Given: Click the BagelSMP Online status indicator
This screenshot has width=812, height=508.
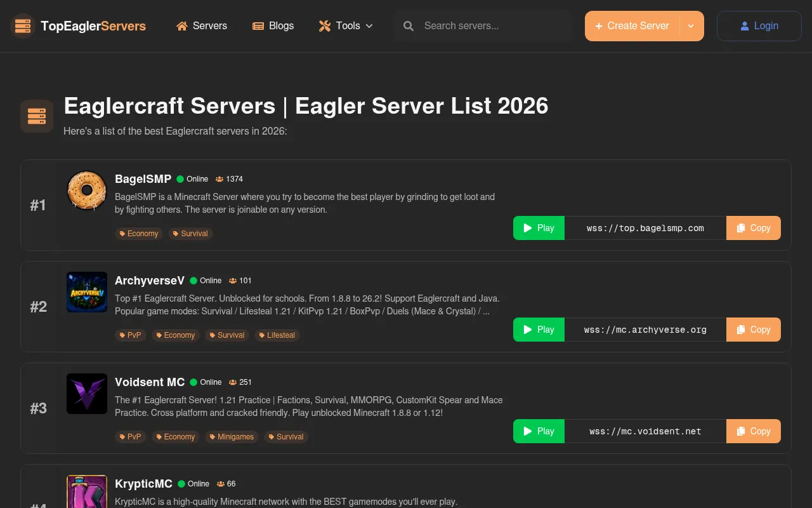Looking at the screenshot, I should coord(192,179).
